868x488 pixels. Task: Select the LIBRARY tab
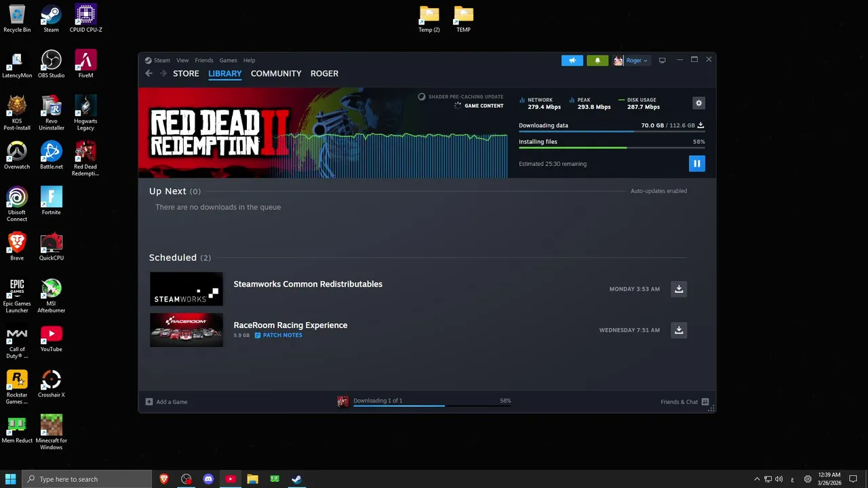point(224,73)
